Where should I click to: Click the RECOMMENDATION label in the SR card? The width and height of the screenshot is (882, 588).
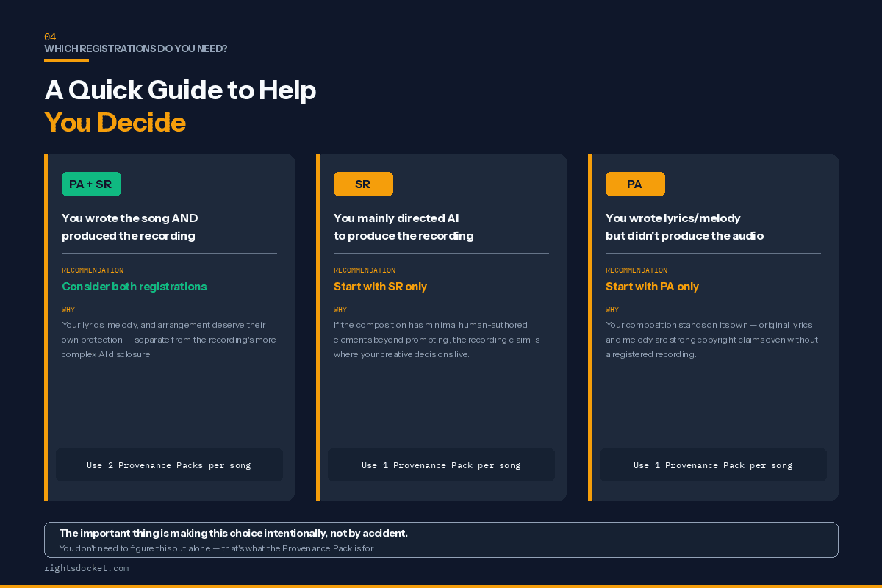tap(365, 270)
